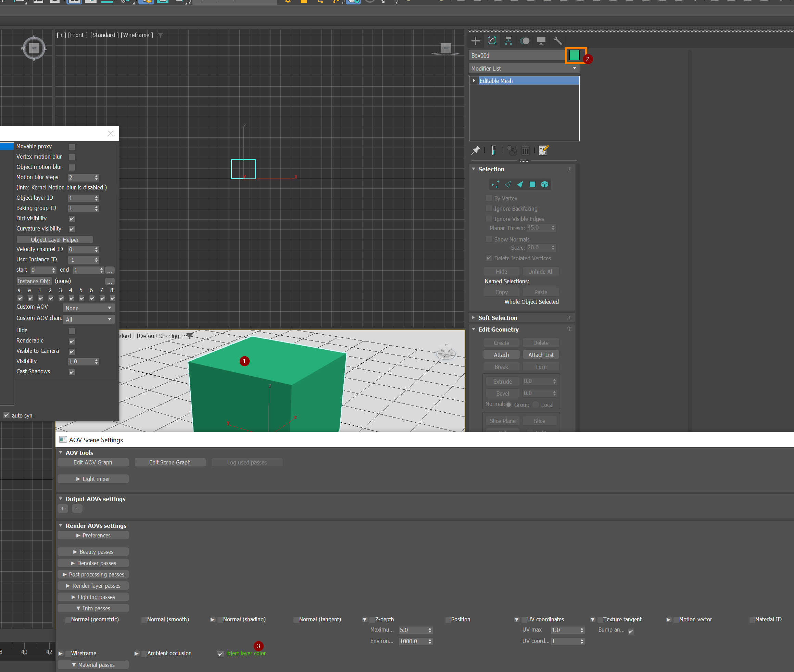Select Element sub-object cube icon
This screenshot has height=672, width=794.
[x=544, y=184]
